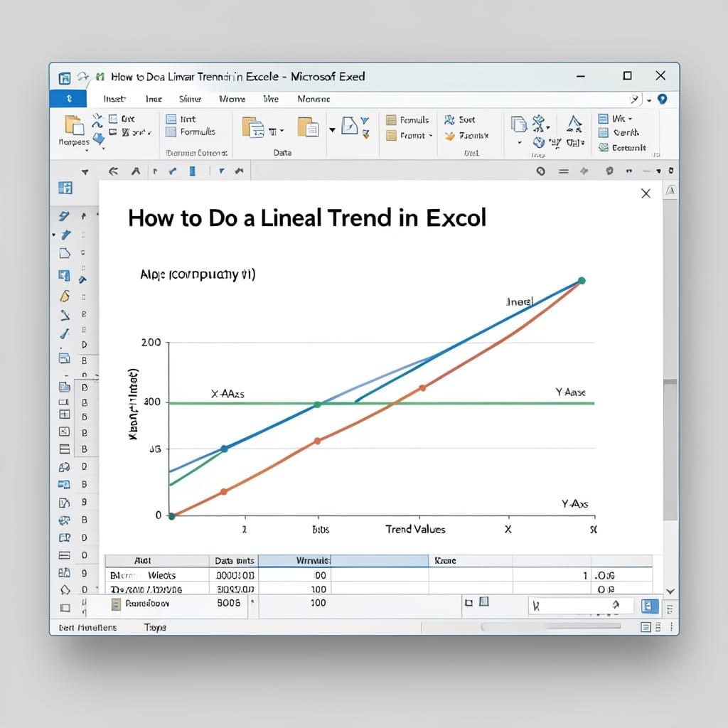The image size is (728, 728).
Task: Click the 'Alust' column header in table
Action: [157, 560]
